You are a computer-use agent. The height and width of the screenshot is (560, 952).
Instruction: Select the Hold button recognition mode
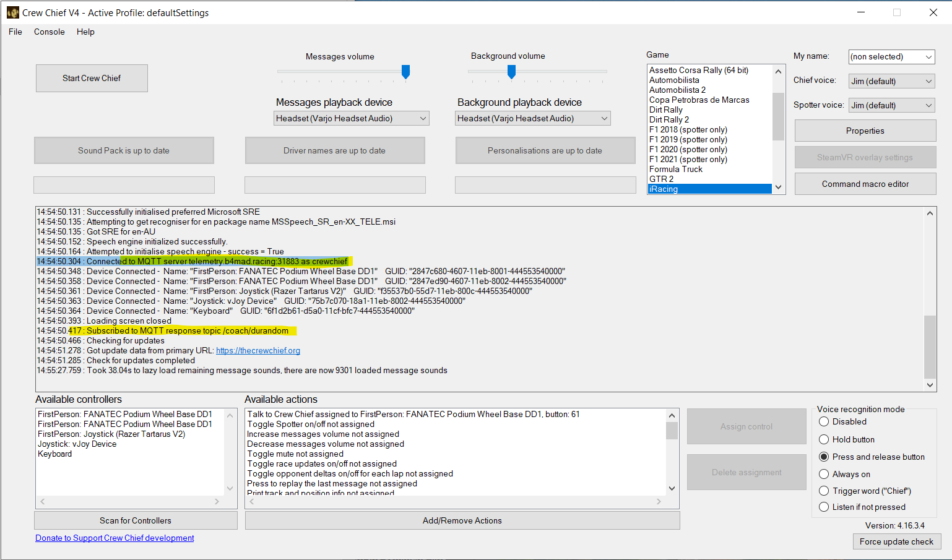point(846,439)
